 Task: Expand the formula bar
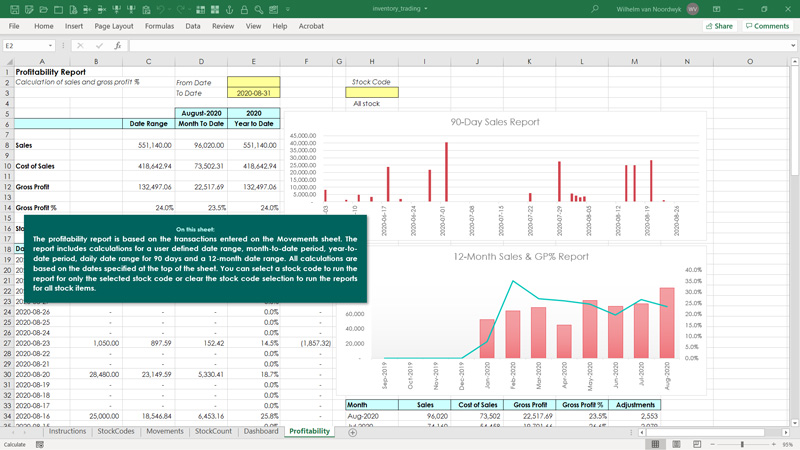[x=793, y=46]
